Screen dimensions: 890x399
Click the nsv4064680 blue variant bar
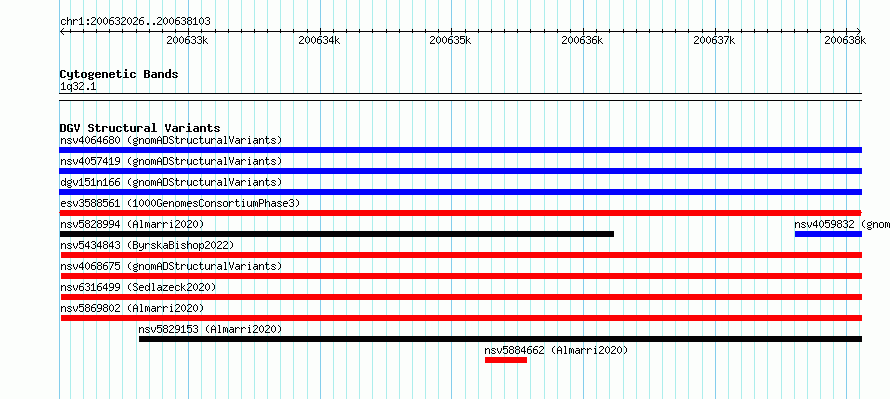tap(460, 150)
